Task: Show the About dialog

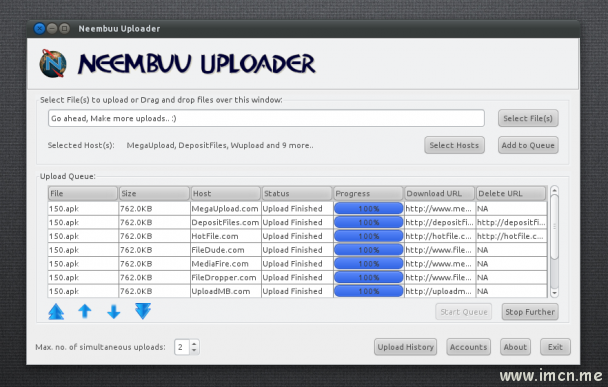Action: (515, 347)
